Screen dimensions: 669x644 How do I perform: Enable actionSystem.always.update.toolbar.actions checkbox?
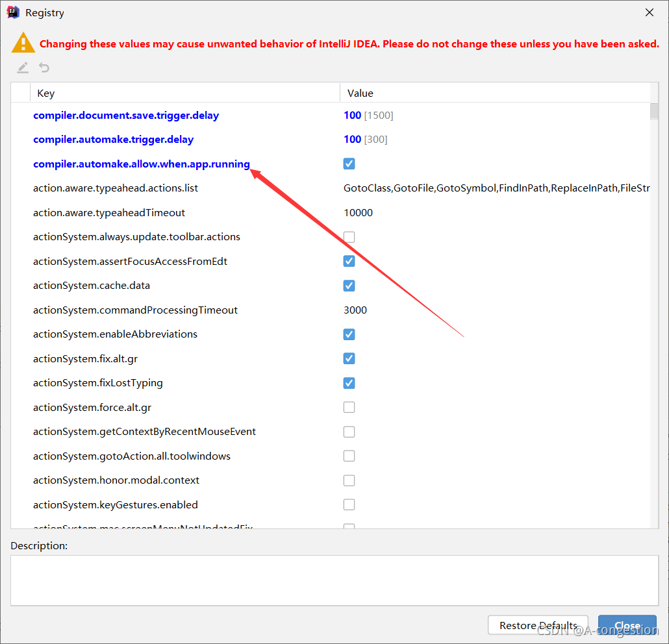click(349, 237)
